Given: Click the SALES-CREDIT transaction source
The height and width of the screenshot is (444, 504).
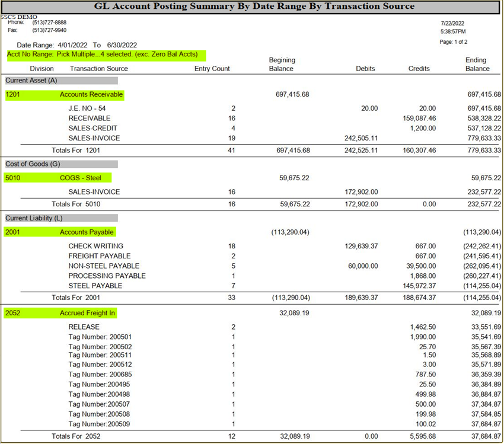Looking at the screenshot, I should click(x=92, y=128).
